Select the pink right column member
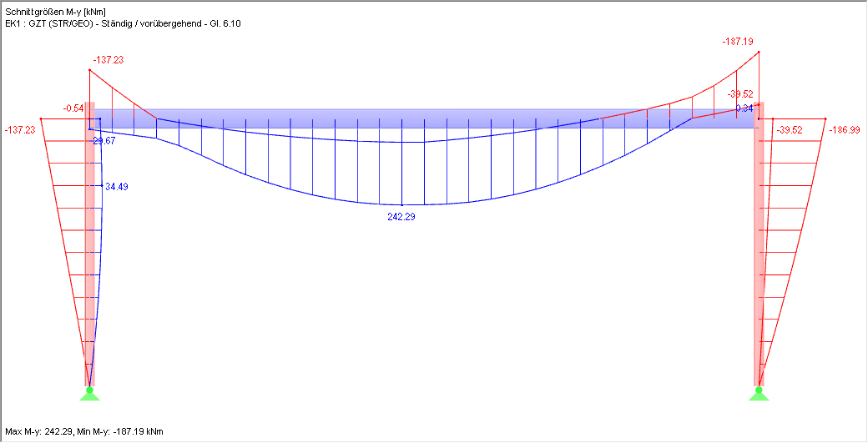Viewport: 868px width, 443px height. tap(759, 244)
